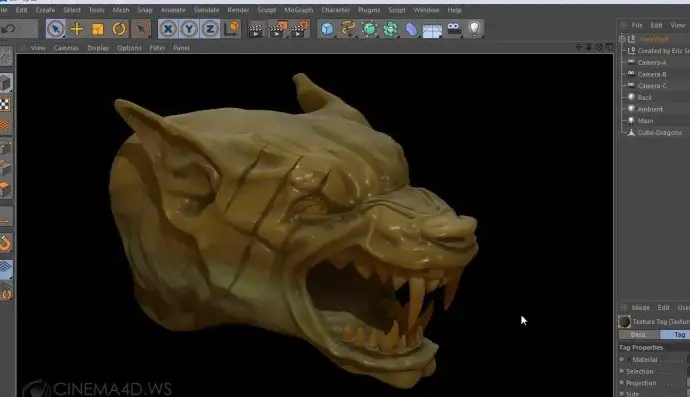Open viewport View menu
The width and height of the screenshot is (690, 397).
tap(38, 48)
